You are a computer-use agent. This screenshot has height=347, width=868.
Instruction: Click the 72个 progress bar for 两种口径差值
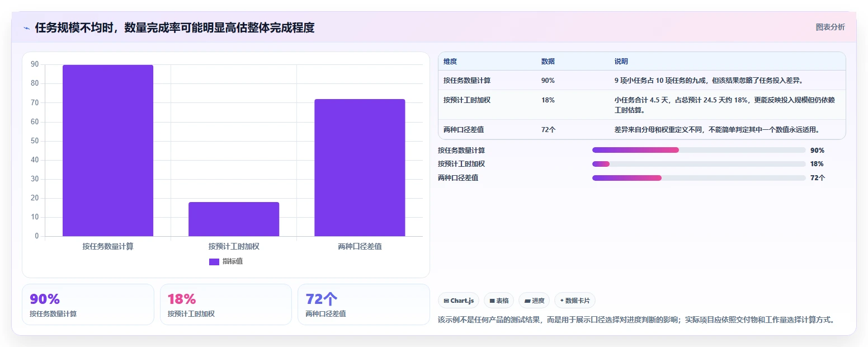tap(699, 178)
